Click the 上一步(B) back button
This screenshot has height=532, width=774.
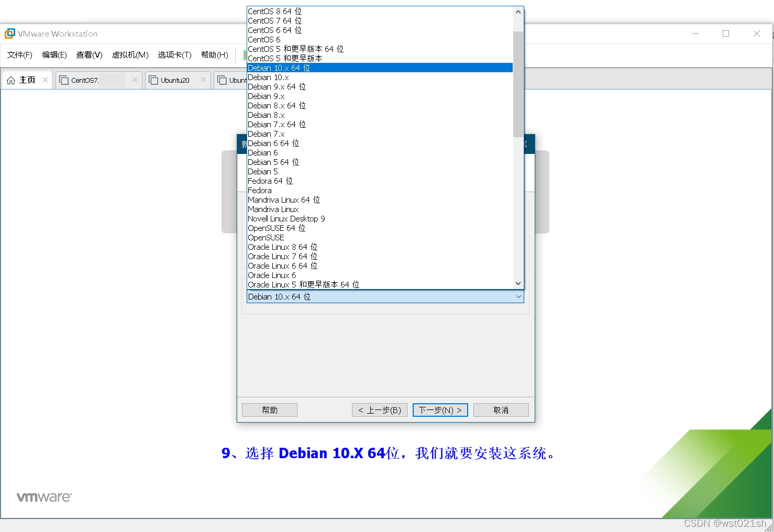click(380, 410)
